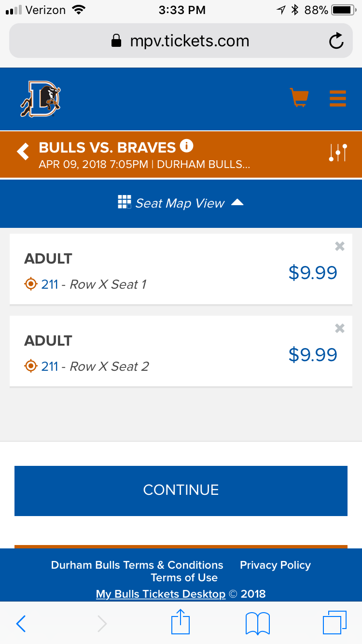Show event info for Bulls vs. Braves
Screen dimensions: 362x644
tap(186, 145)
